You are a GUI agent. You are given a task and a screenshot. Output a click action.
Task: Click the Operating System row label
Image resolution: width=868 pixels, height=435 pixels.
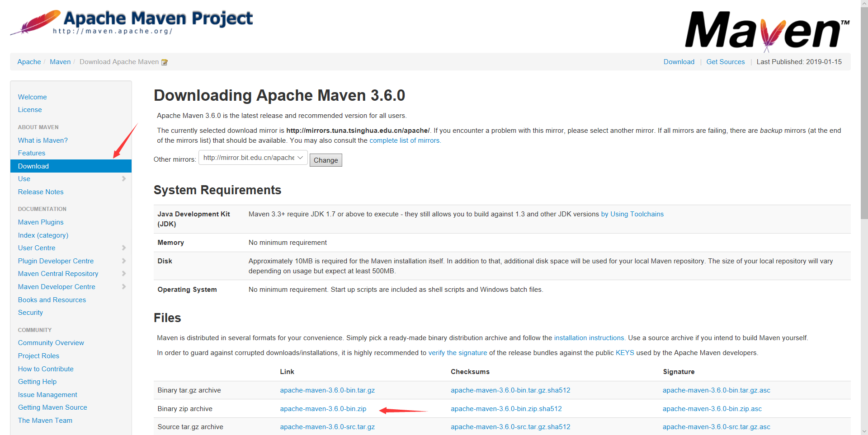(x=187, y=290)
